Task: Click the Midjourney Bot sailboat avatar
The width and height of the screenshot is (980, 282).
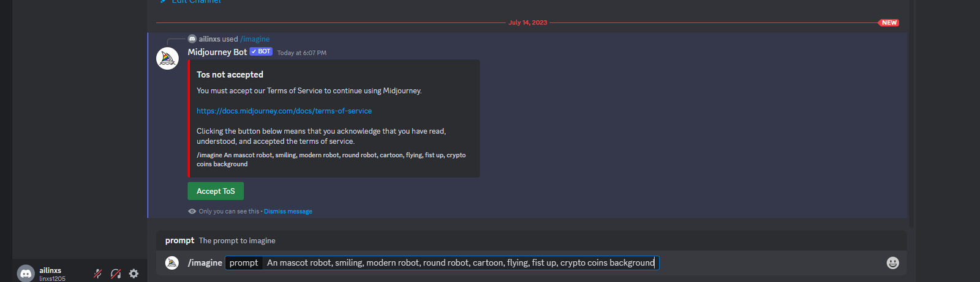Action: [x=167, y=59]
